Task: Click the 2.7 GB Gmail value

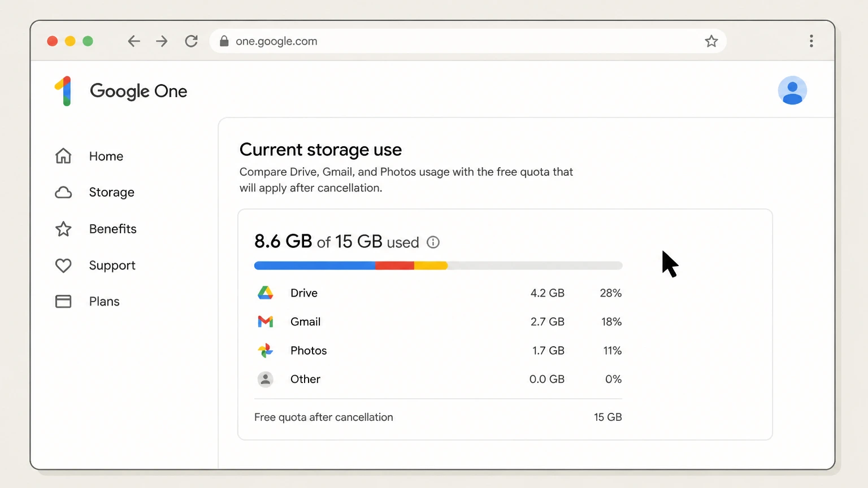Action: [548, 322]
